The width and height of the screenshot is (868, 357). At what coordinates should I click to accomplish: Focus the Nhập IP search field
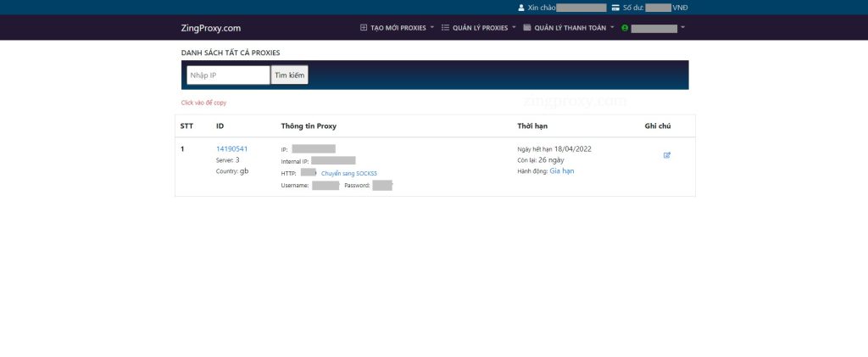[x=228, y=75]
